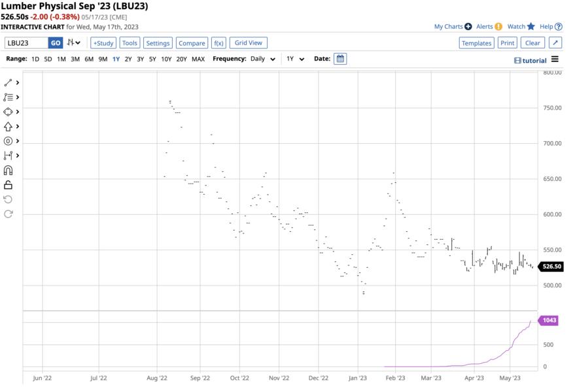Screen dimensions: 573x392
Task: Open the Fibonacci retracement tools
Action: (8, 97)
